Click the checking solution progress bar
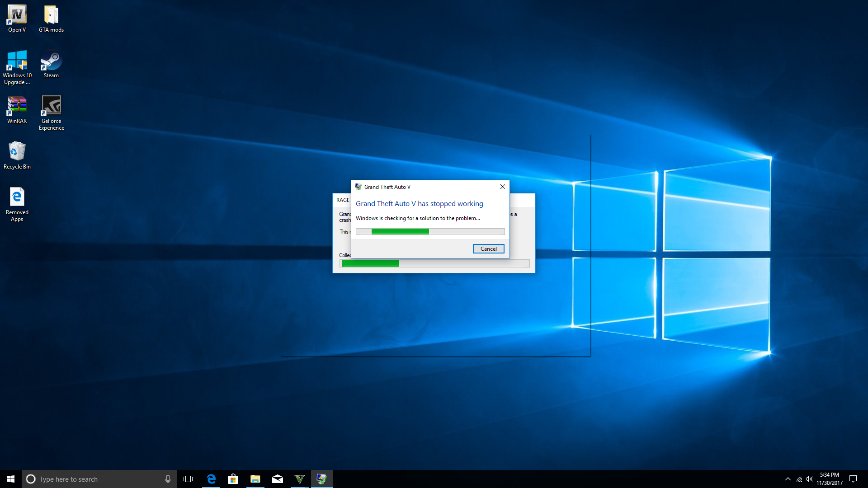868x488 pixels. (430, 232)
